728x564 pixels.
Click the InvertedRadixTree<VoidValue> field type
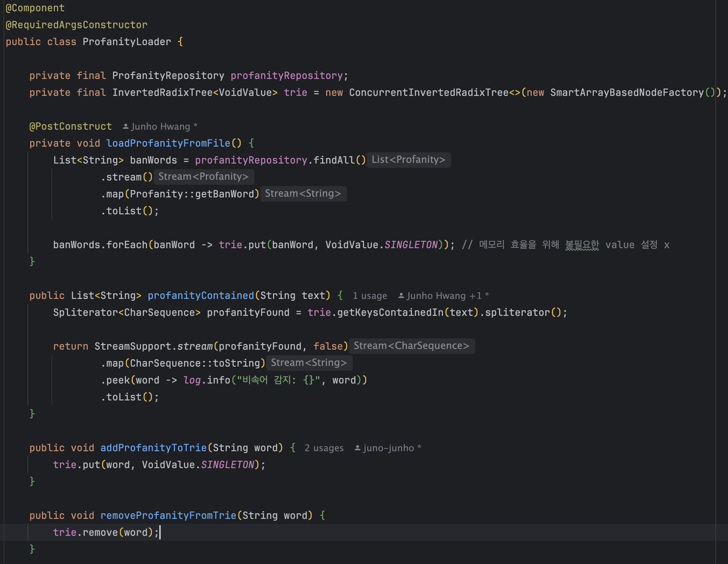[195, 93]
